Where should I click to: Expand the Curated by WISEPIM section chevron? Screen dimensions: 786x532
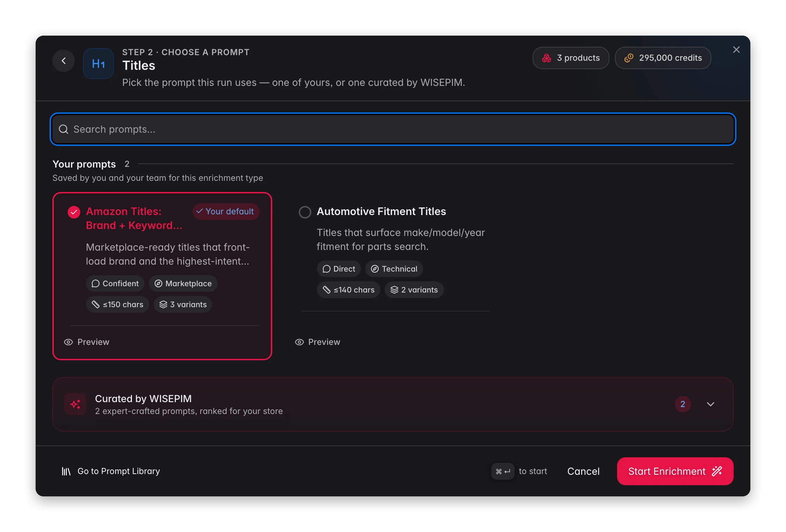(x=711, y=404)
